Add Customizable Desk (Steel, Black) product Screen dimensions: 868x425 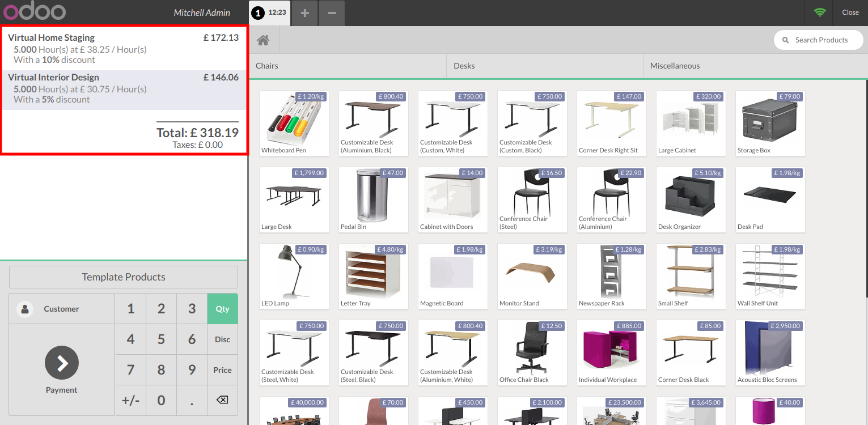(374, 352)
